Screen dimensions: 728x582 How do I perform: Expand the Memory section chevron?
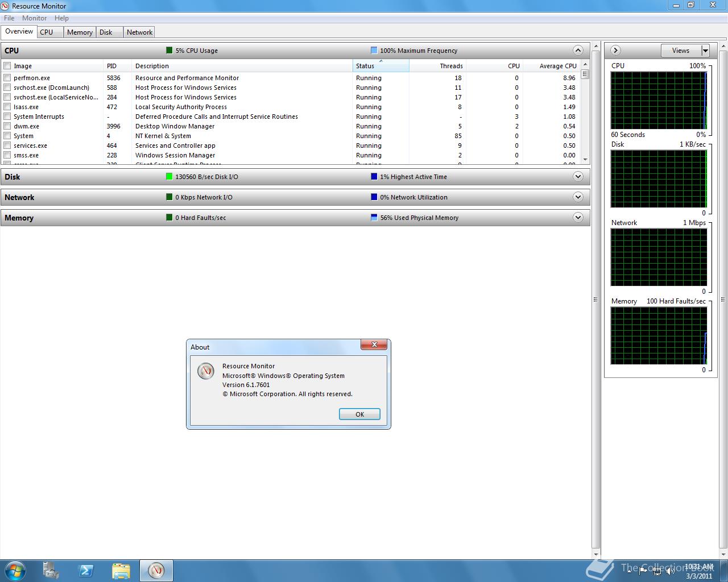[578, 217]
